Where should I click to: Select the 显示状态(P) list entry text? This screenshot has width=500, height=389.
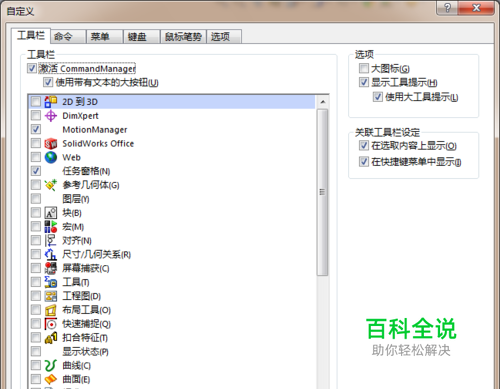[x=85, y=352]
